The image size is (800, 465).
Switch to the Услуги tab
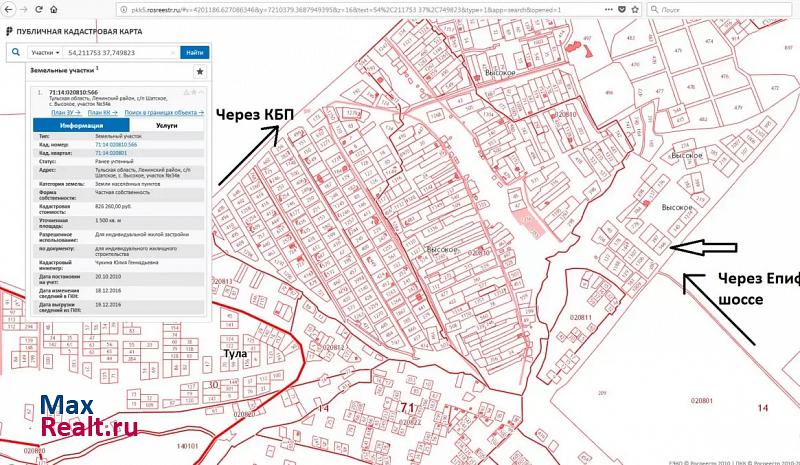[166, 126]
